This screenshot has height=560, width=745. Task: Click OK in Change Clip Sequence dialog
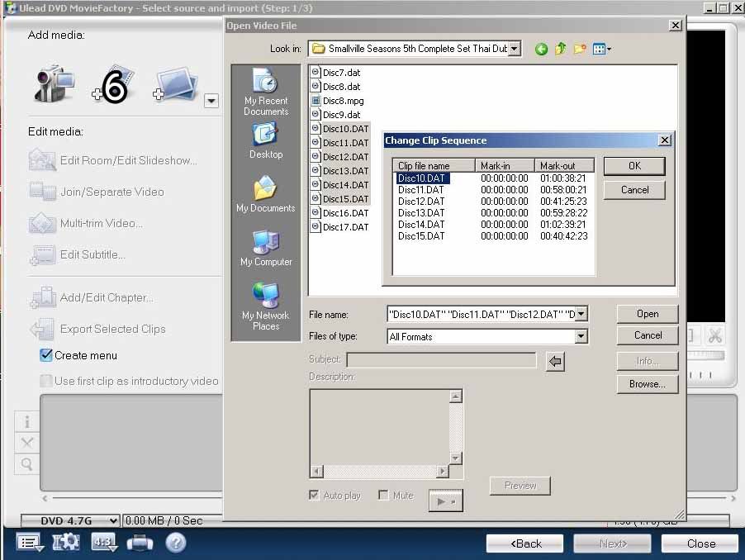pos(633,166)
